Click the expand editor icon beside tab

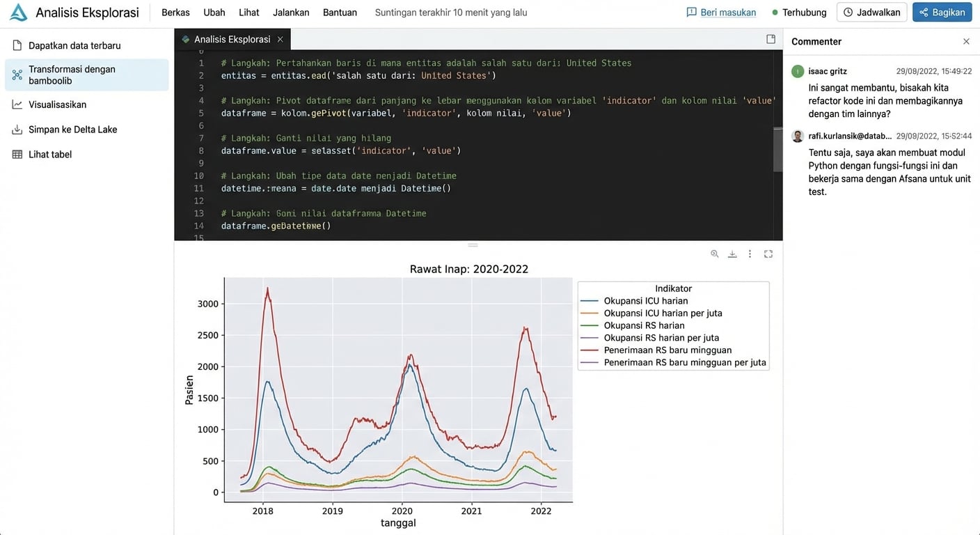(x=770, y=40)
